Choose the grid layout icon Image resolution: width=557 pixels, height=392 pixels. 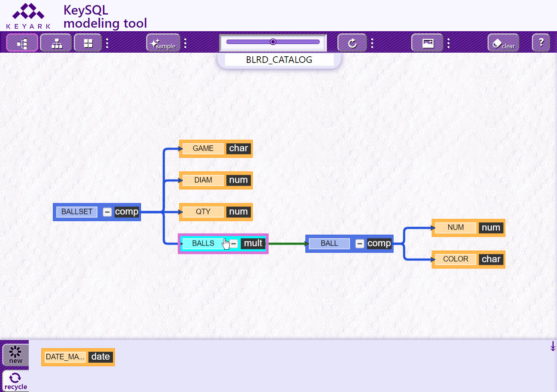point(88,43)
